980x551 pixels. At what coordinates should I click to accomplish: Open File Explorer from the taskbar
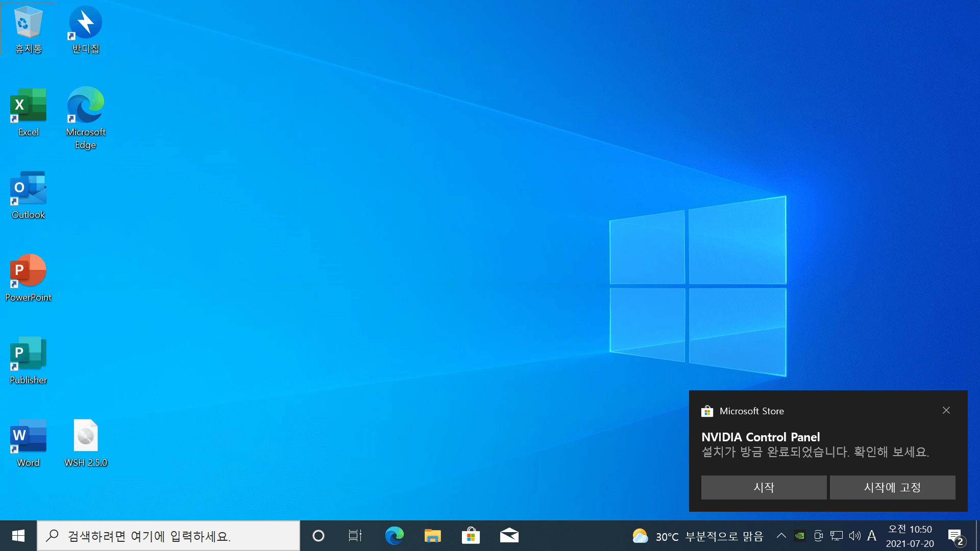432,536
